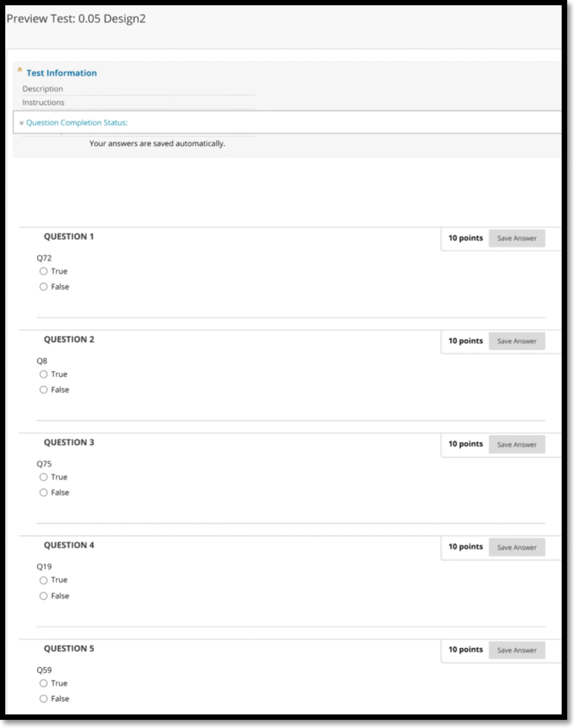This screenshot has width=574, height=728.
Task: Click the Test Information asterisk icon
Action: (x=20, y=70)
